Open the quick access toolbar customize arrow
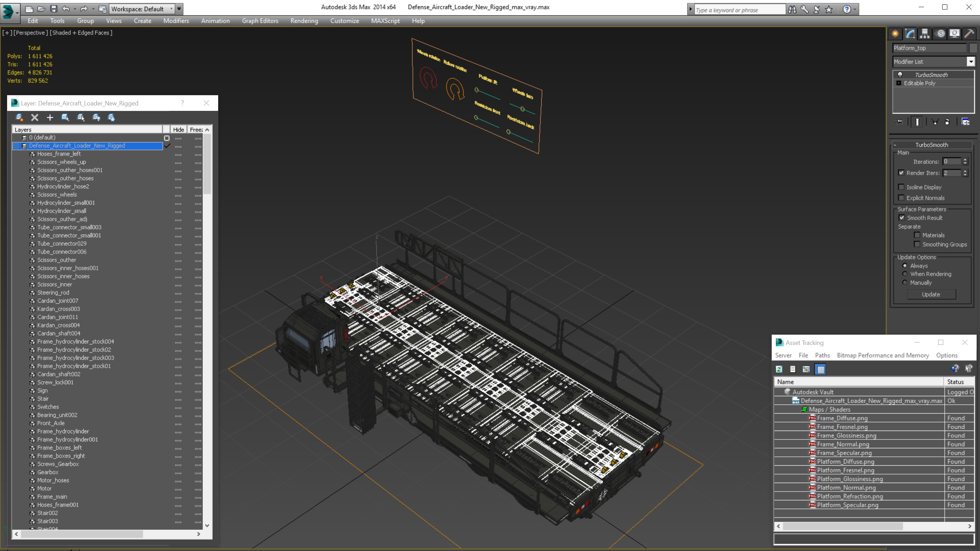Screen dimensions: 980x551 pyautogui.click(x=179, y=9)
